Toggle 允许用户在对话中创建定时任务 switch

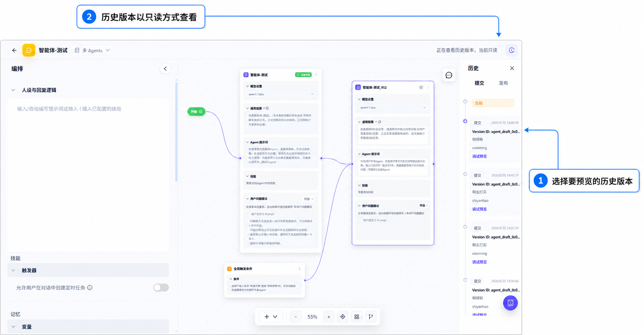click(161, 288)
